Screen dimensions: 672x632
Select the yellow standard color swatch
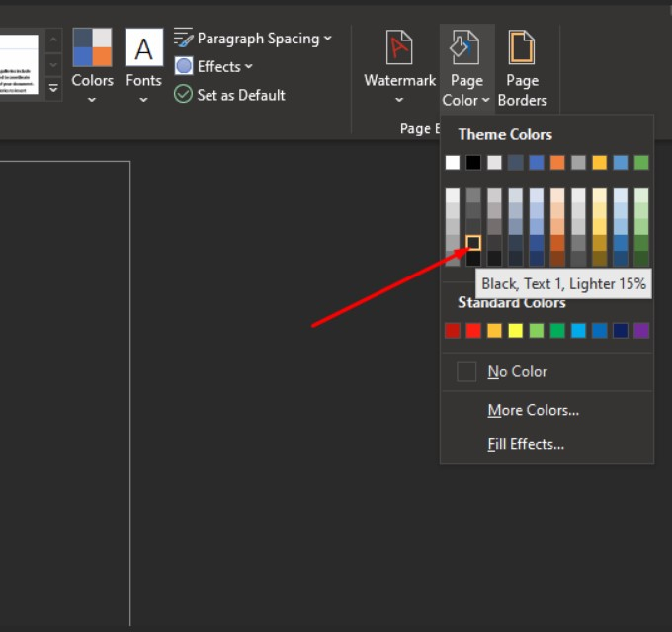coord(515,331)
